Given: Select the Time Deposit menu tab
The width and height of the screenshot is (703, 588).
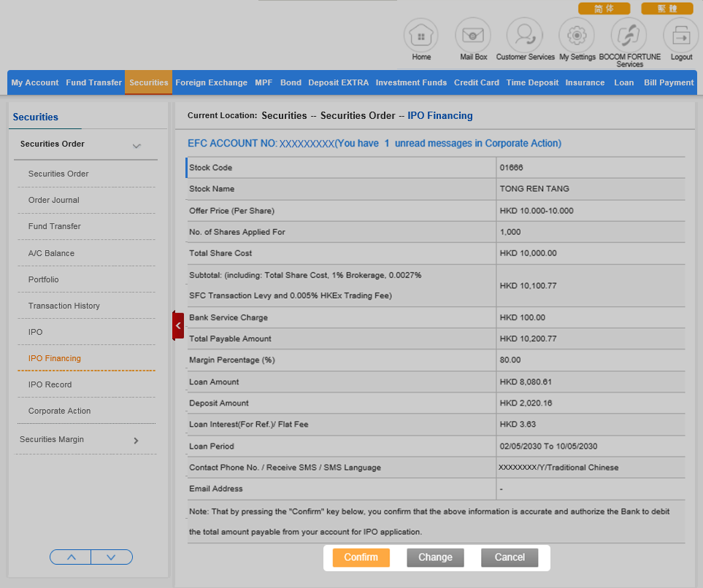Looking at the screenshot, I should click(532, 82).
